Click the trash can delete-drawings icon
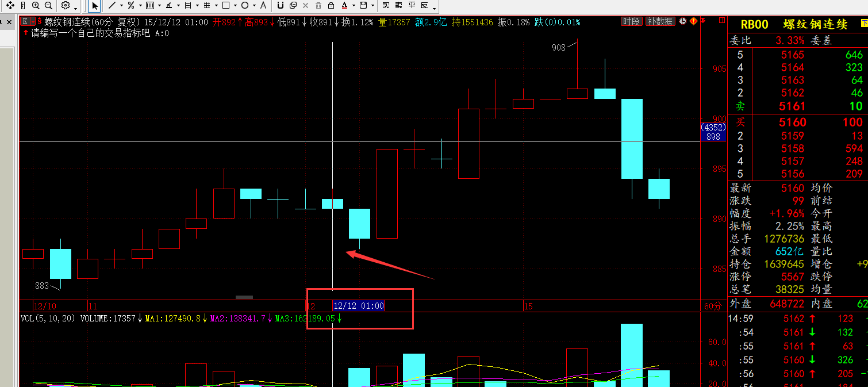Viewport: 868px width, 387px height. 318,5
